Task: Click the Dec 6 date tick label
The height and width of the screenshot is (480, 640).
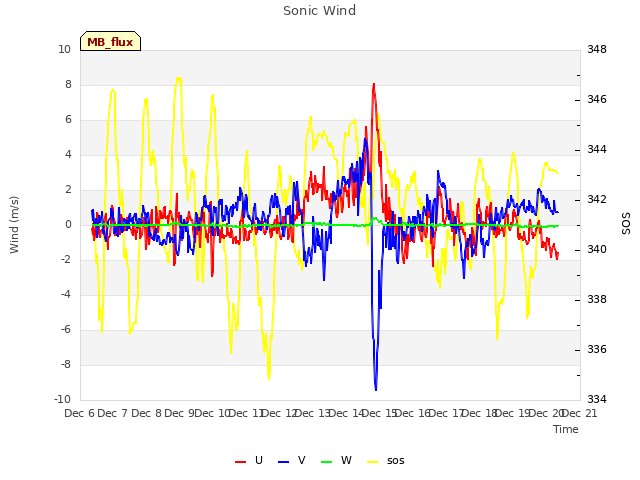Action: coord(80,413)
